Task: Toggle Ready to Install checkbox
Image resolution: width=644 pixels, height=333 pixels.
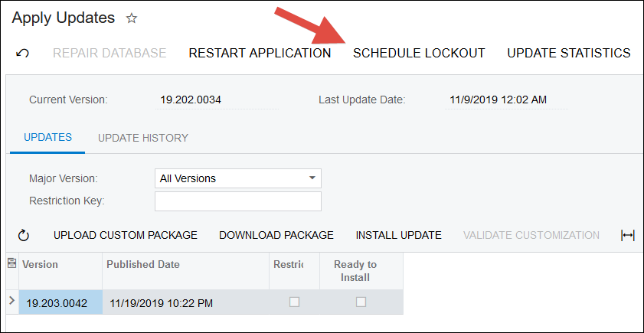Action: [x=361, y=302]
